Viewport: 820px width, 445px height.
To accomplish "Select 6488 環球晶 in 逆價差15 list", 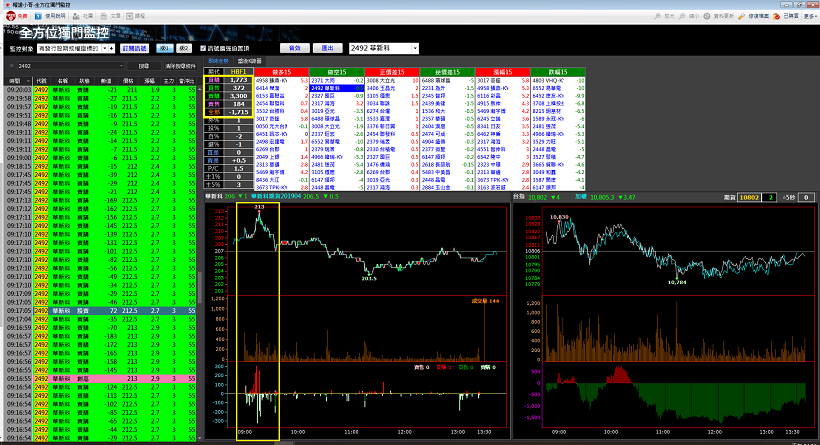I will point(447,81).
